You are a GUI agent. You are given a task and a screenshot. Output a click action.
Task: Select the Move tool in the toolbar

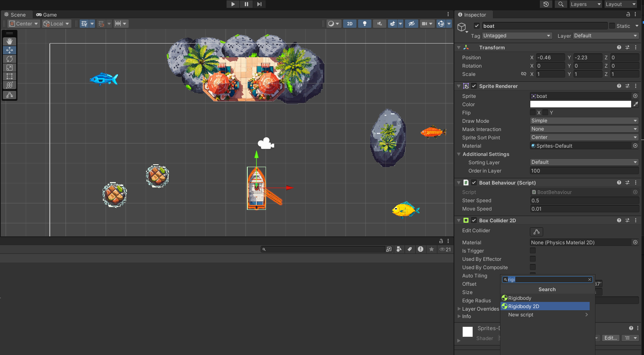(9, 50)
